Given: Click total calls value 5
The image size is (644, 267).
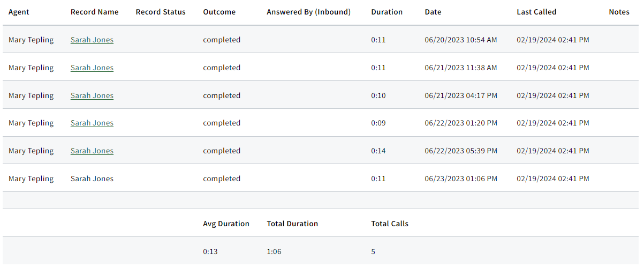Looking at the screenshot, I should pyautogui.click(x=373, y=251).
